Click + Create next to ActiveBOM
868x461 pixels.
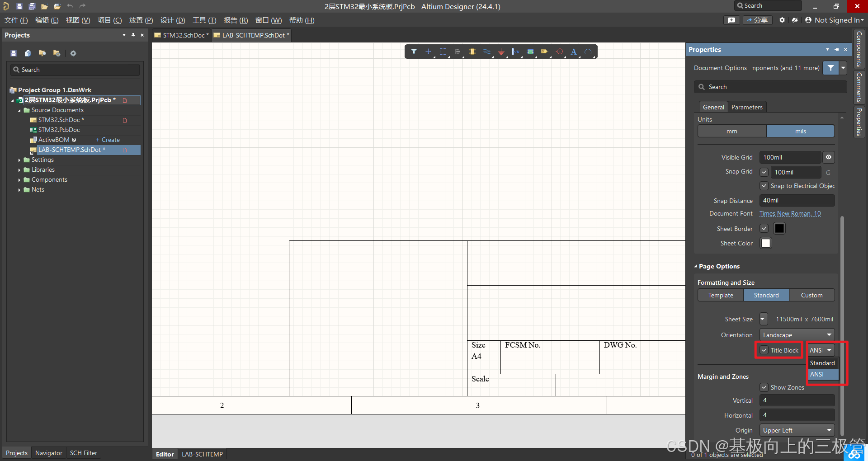point(108,140)
